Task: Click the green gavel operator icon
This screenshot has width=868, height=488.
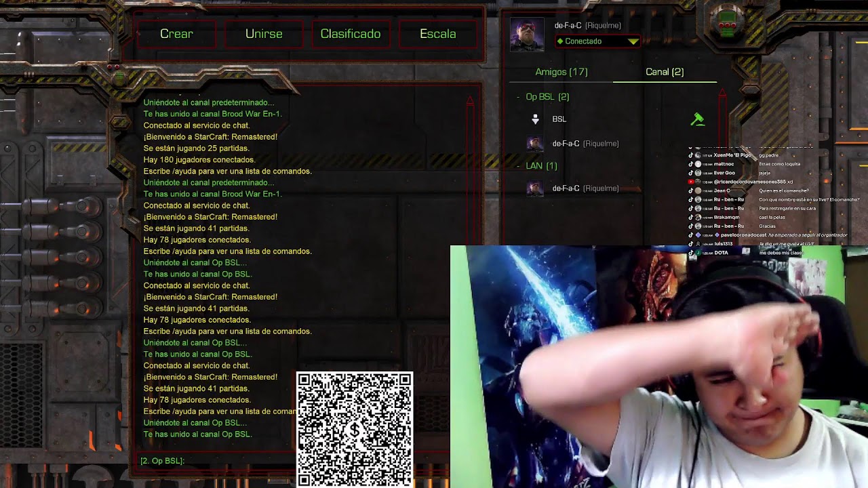Action: tap(697, 120)
